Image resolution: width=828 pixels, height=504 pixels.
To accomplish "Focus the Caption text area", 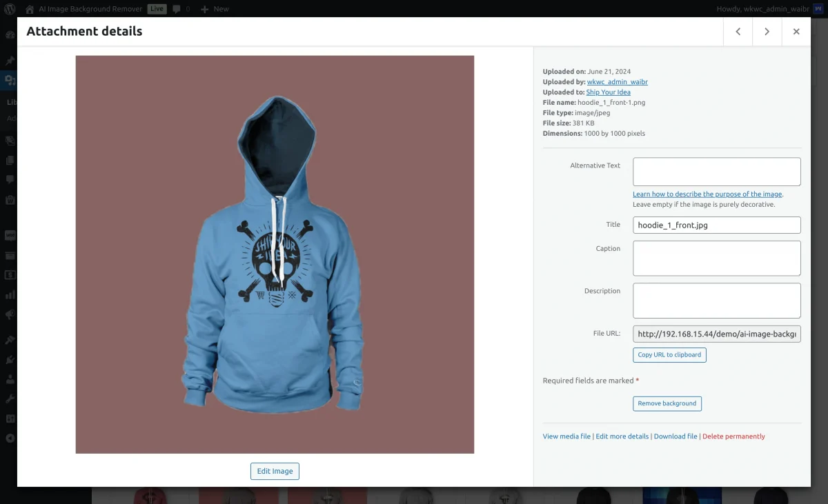I will [717, 259].
